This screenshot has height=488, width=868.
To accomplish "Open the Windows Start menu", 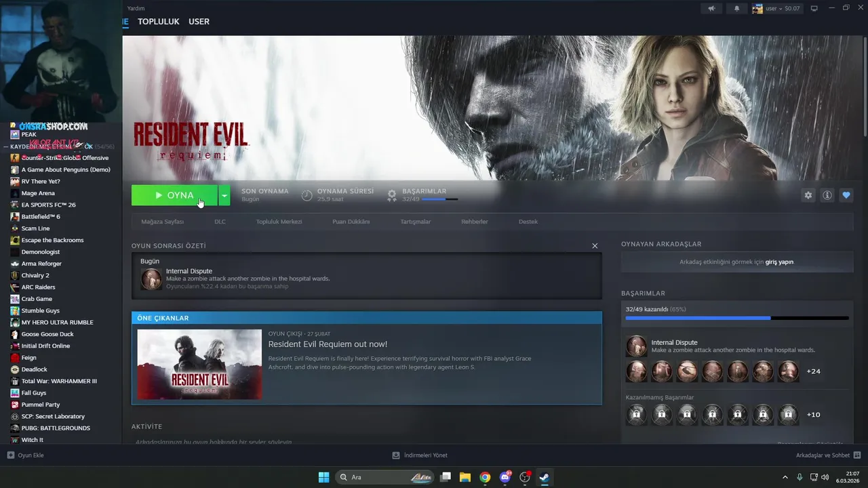I will 324,477.
